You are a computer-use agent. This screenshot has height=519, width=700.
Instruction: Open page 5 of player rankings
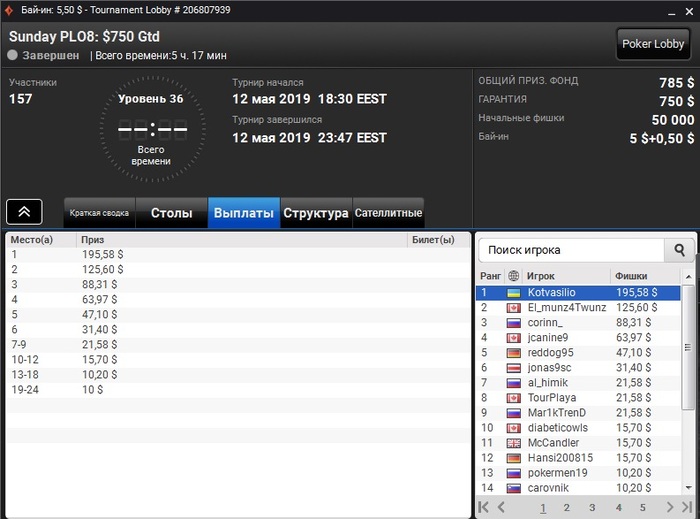point(642,507)
